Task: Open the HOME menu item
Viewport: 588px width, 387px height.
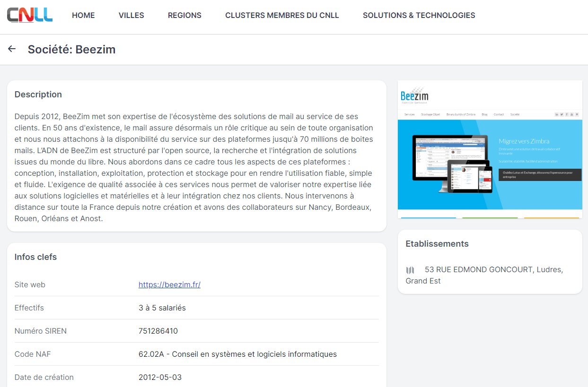Action: click(83, 15)
